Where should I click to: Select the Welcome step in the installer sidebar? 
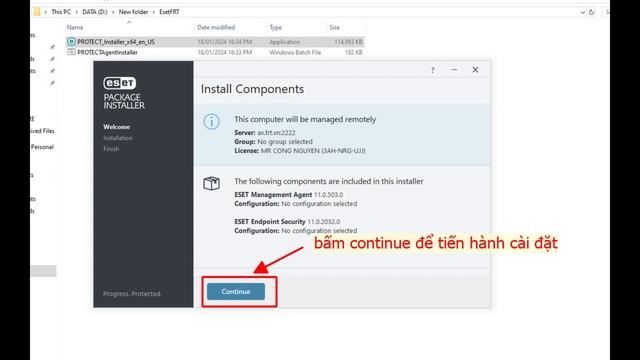[117, 127]
